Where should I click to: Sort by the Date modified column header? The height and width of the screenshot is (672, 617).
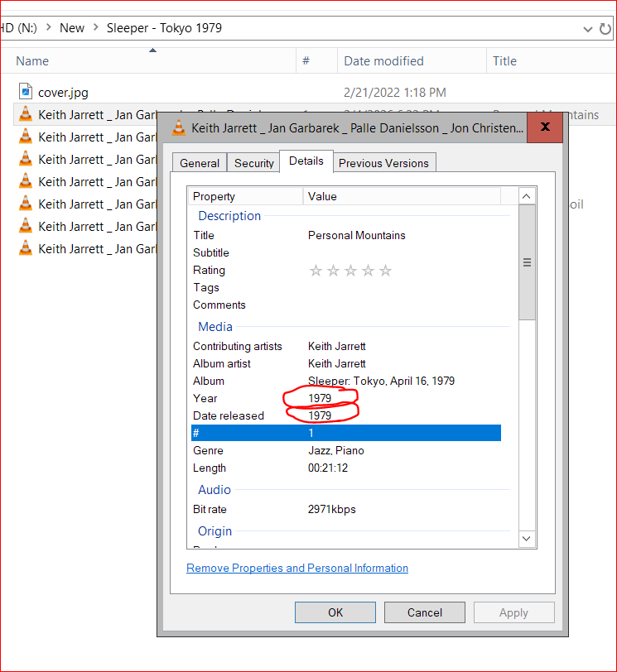point(412,61)
